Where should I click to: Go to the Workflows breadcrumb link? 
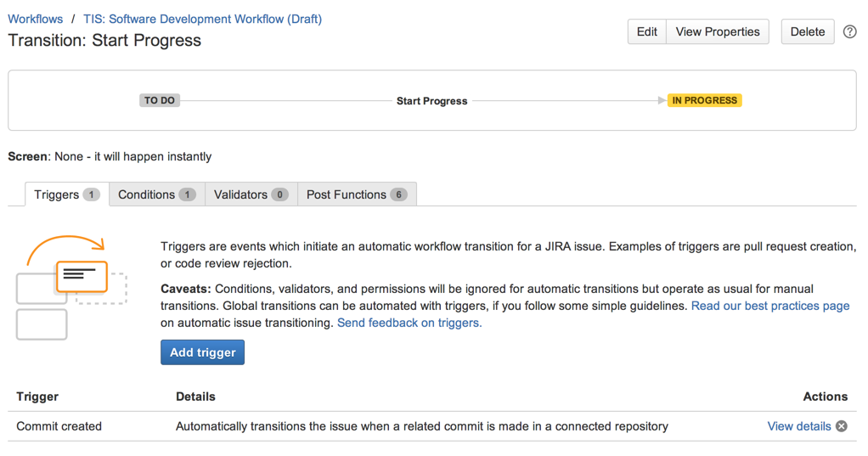pyautogui.click(x=36, y=19)
